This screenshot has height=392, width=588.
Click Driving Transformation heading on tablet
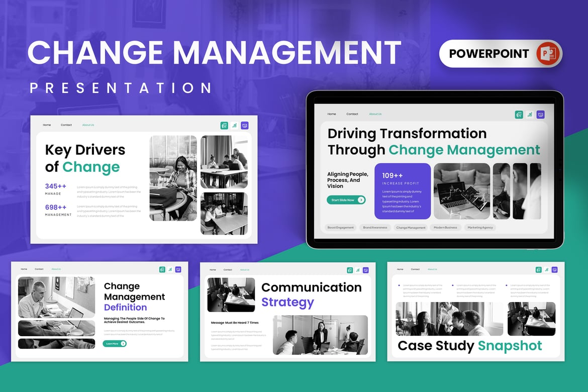434,141
